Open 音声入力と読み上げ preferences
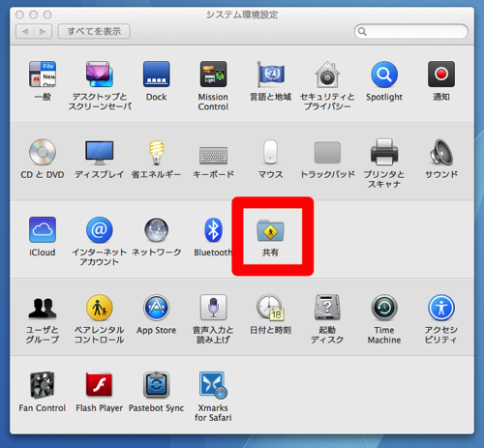 [x=213, y=307]
